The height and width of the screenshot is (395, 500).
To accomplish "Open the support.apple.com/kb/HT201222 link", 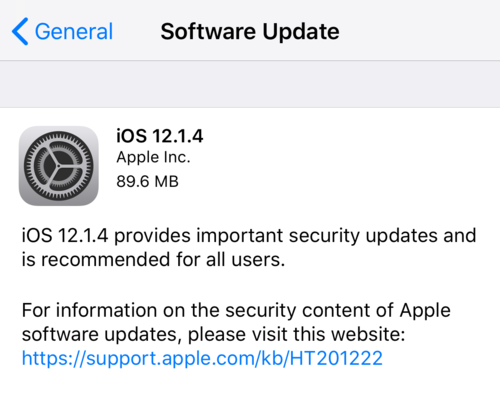I will coord(202,359).
